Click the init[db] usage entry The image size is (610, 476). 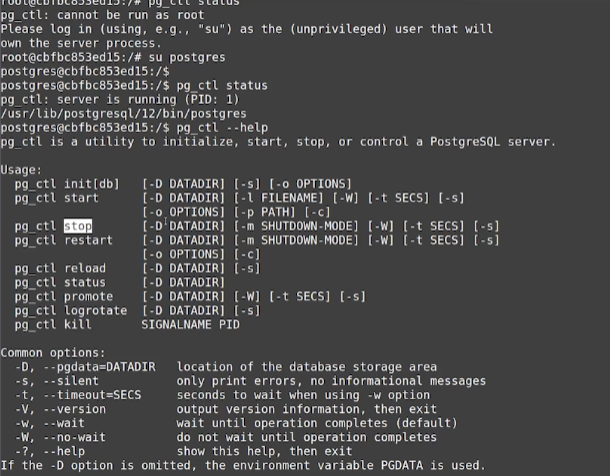(x=91, y=184)
